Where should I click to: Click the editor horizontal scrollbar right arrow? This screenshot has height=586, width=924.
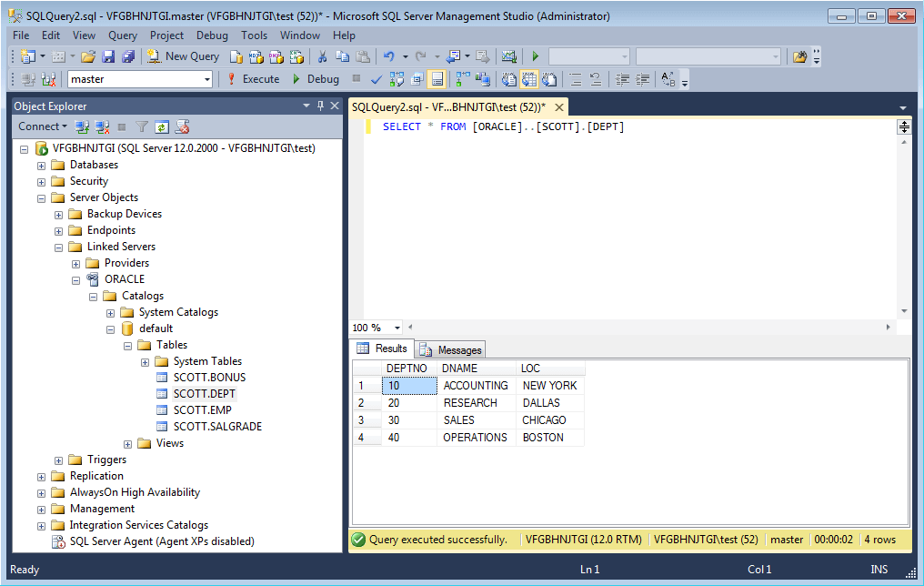(x=888, y=328)
